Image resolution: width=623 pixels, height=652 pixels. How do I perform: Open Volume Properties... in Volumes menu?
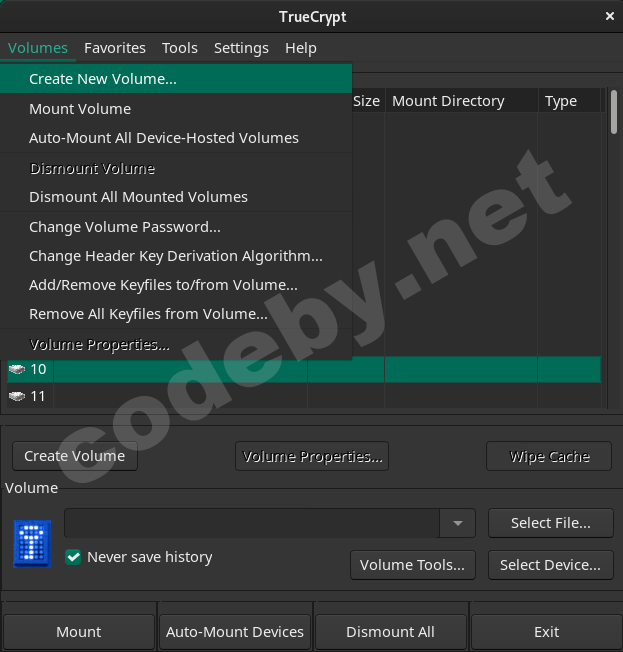pos(176,344)
